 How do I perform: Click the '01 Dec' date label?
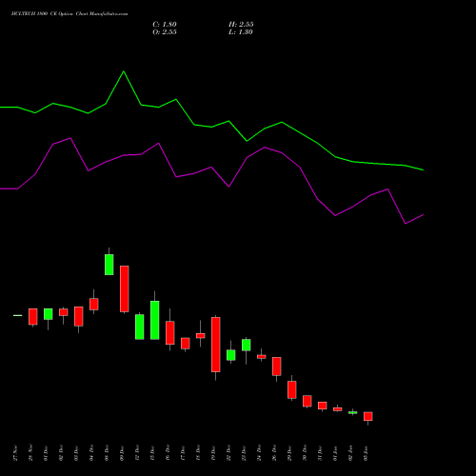[x=46, y=453]
